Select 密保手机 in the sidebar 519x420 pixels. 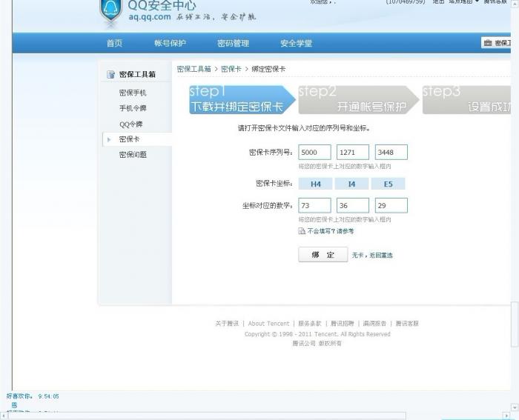[133, 93]
